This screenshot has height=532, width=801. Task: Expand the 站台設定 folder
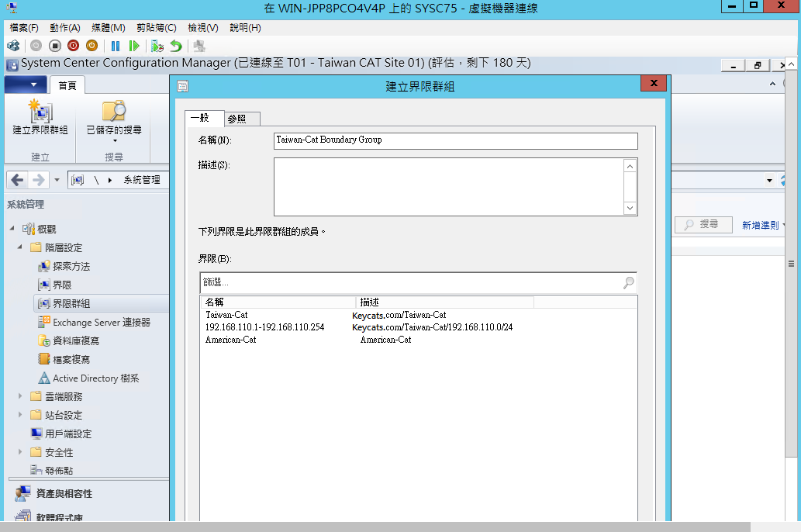click(20, 414)
